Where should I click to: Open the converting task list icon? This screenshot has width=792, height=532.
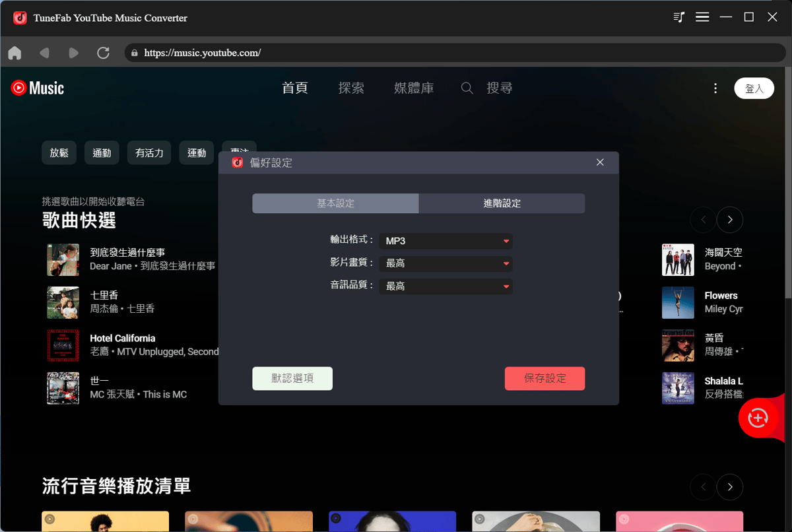pos(678,17)
